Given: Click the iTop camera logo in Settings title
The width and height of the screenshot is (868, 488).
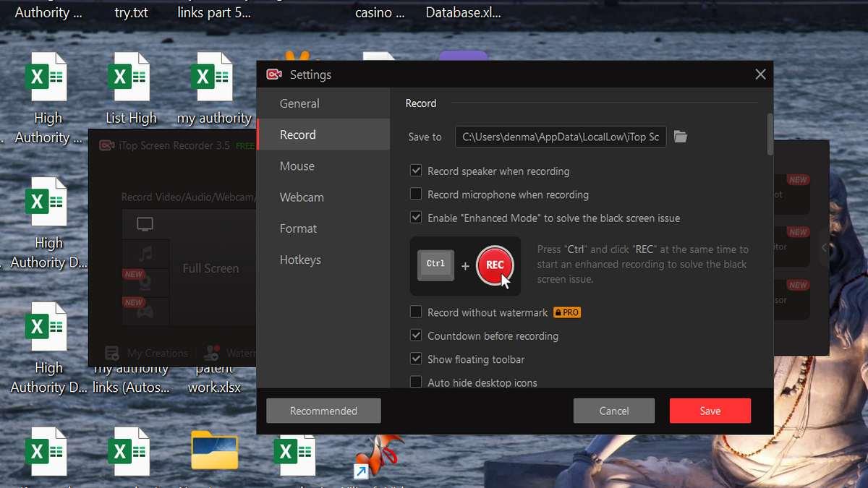Looking at the screenshot, I should pyautogui.click(x=274, y=74).
